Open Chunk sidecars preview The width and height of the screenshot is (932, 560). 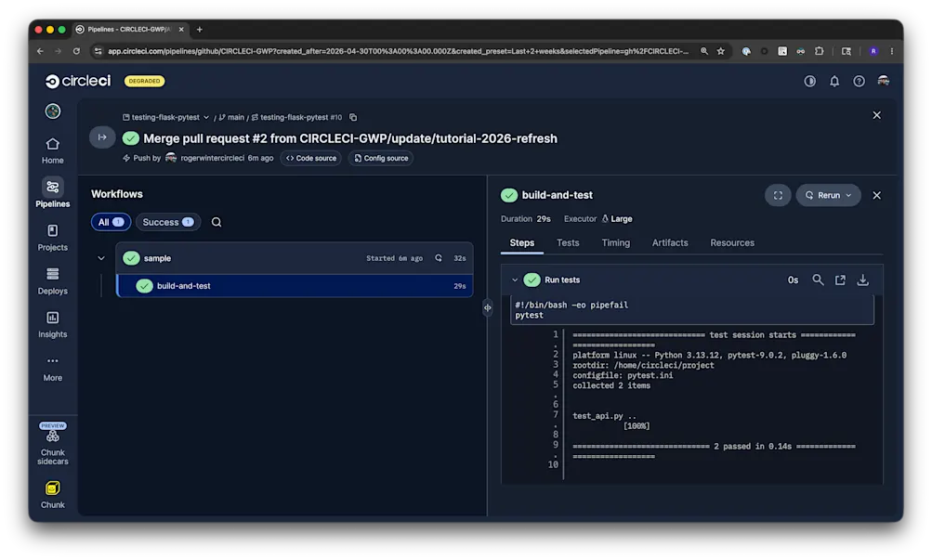pyautogui.click(x=52, y=444)
